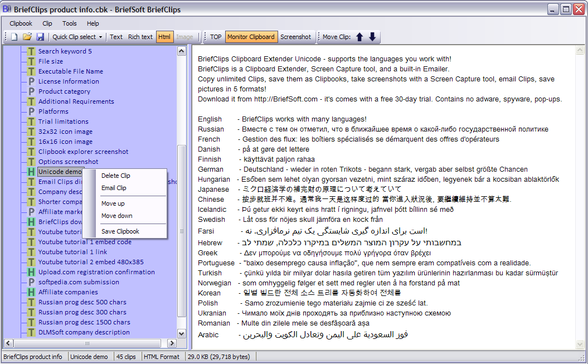Click H icon beside Upload.com registration confirmation

coord(32,272)
